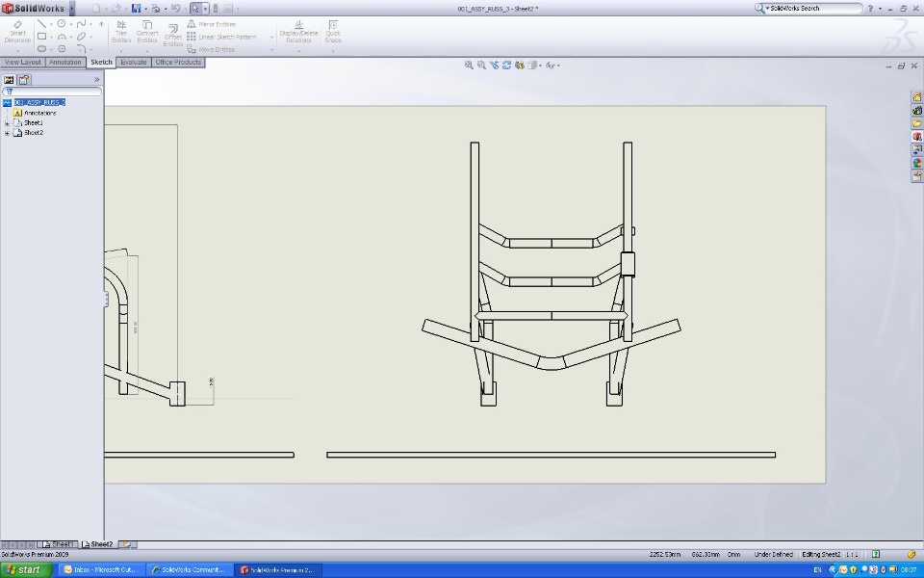The height and width of the screenshot is (578, 924).
Task: Click the Add Sheet tab icon
Action: pyautogui.click(x=127, y=544)
